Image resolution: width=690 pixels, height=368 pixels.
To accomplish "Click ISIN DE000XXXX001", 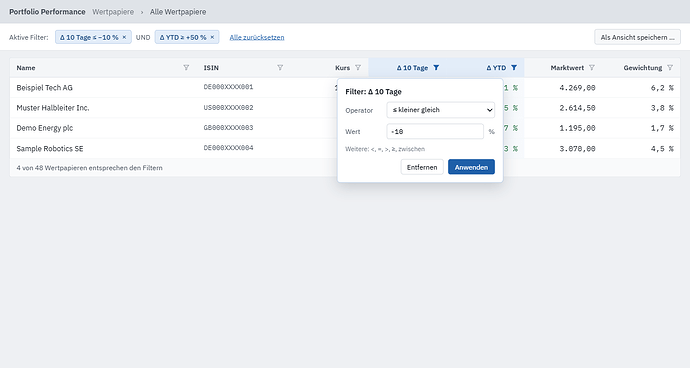I will coord(228,87).
